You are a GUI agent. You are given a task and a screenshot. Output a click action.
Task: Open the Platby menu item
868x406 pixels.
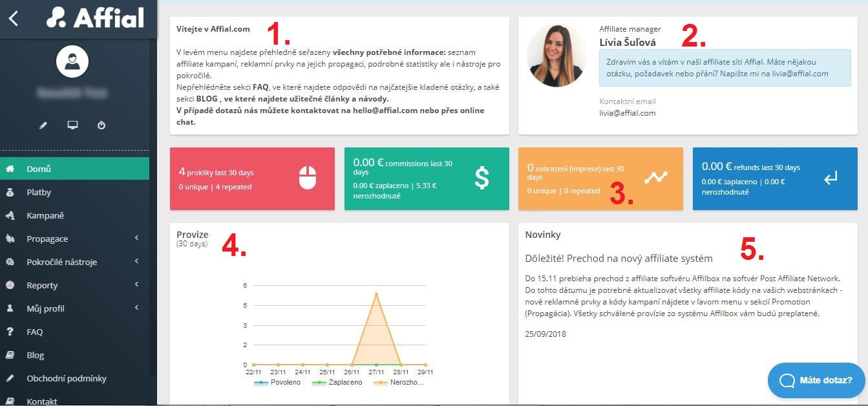(74, 192)
